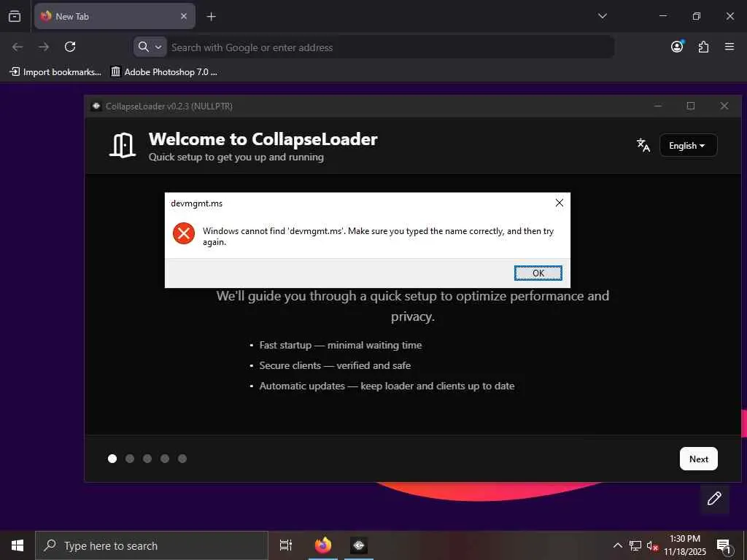747x560 pixels.
Task: Open the notification center icon
Action: pos(724,546)
